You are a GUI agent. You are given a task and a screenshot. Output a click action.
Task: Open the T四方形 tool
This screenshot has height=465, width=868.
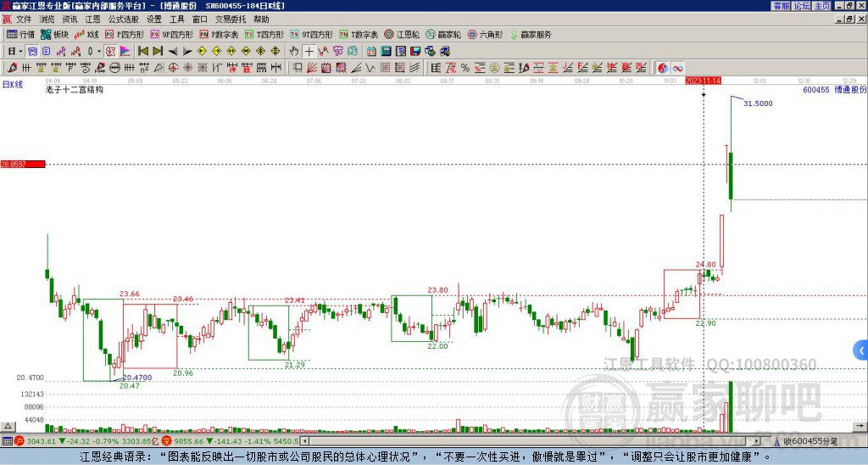264,34
